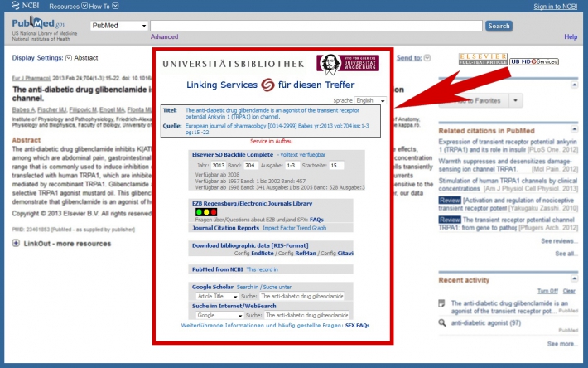Click Clear in Recent activity
Viewport: 588px width, 368px height.
(x=569, y=291)
